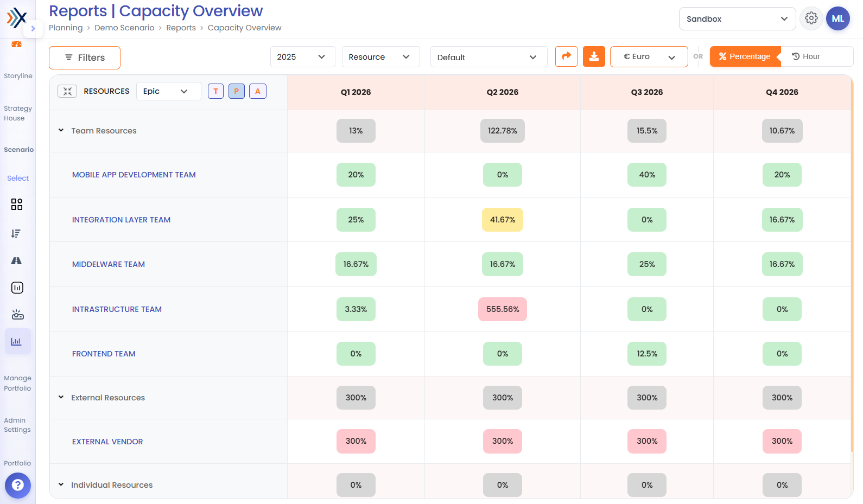Click the orange share arrow icon
Viewport: 863px width, 504px height.
click(x=566, y=56)
